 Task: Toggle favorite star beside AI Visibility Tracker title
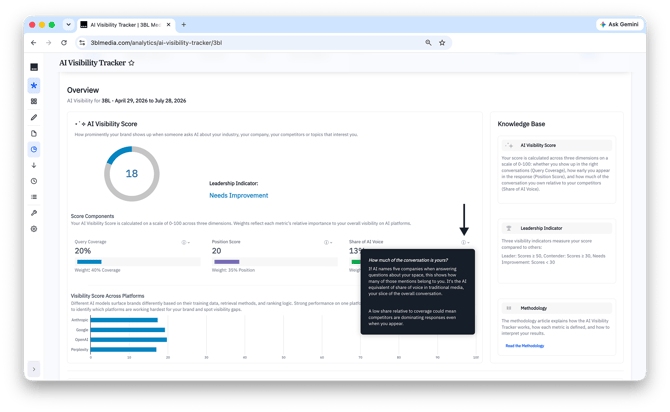[x=132, y=63]
